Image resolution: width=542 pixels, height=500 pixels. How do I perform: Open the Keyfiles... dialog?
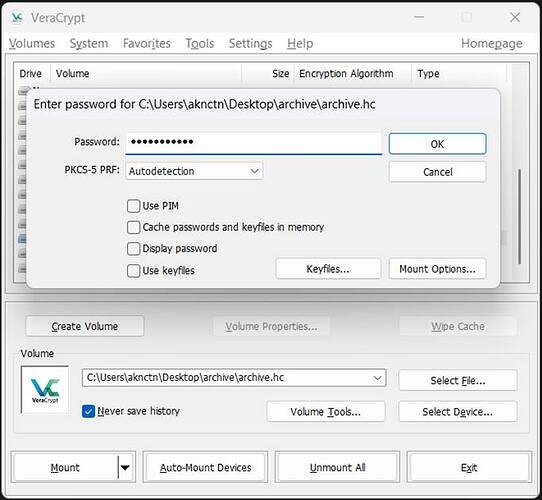(328, 269)
